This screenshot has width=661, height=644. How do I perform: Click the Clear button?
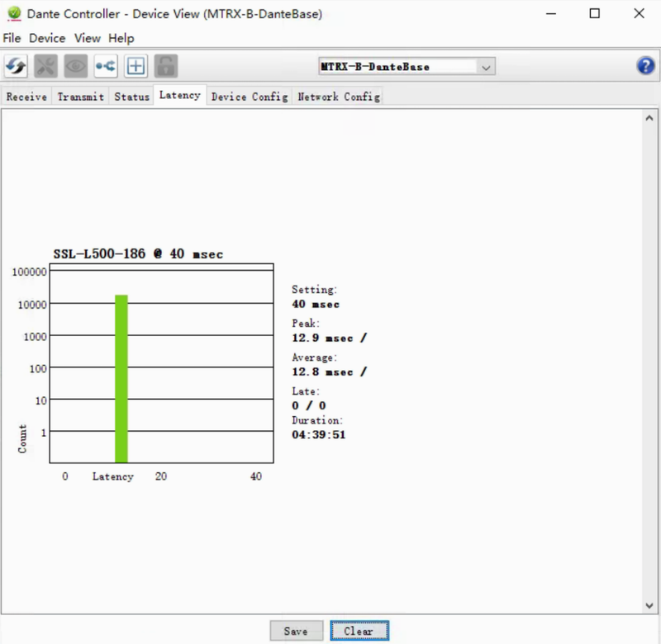359,631
